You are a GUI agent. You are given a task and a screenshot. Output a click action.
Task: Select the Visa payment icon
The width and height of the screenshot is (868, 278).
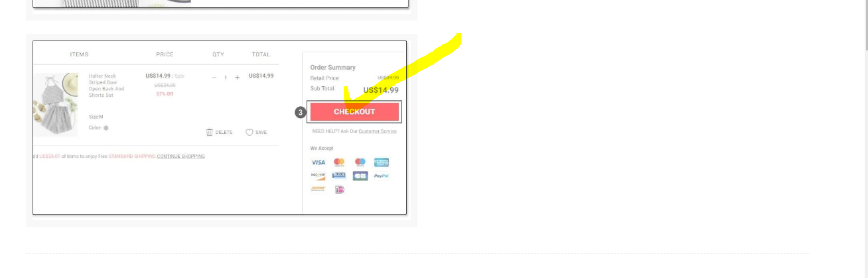point(319,162)
